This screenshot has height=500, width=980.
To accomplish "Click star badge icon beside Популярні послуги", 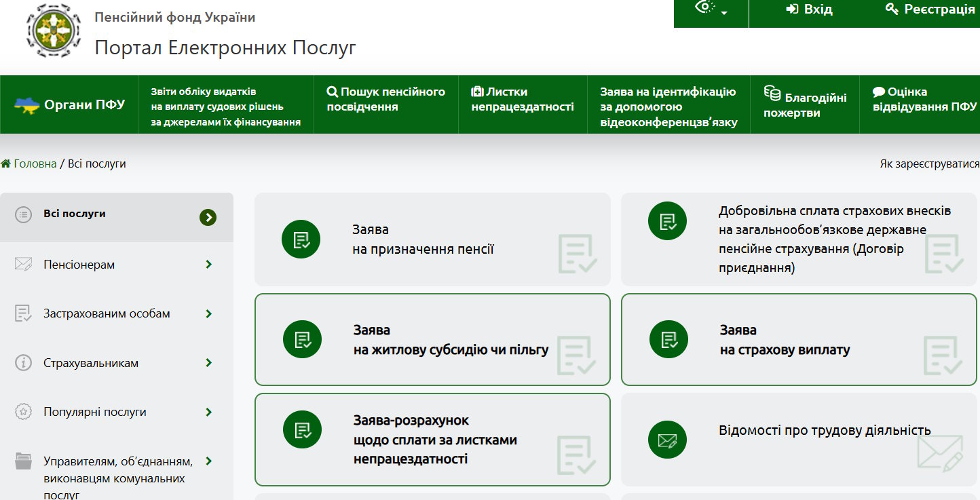I will point(24,412).
